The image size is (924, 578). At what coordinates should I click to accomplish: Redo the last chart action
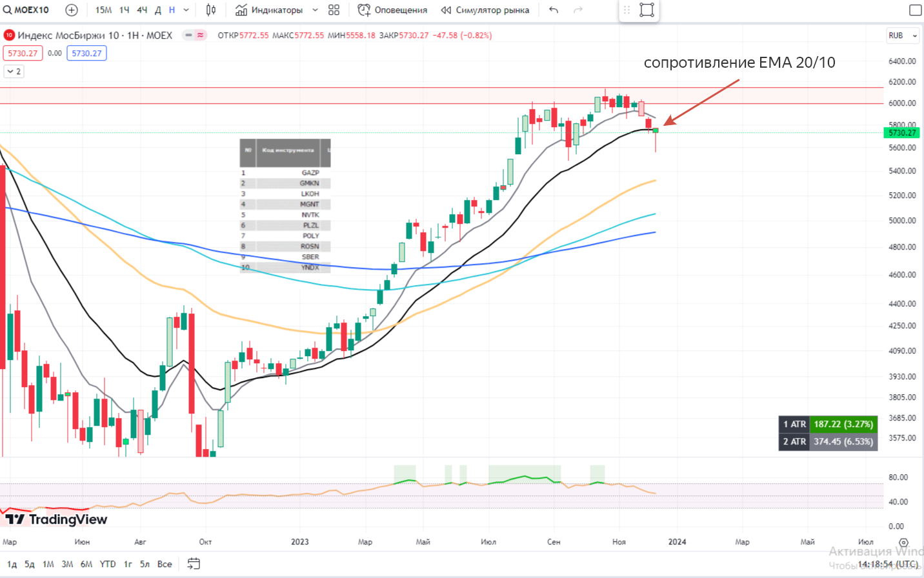point(578,10)
